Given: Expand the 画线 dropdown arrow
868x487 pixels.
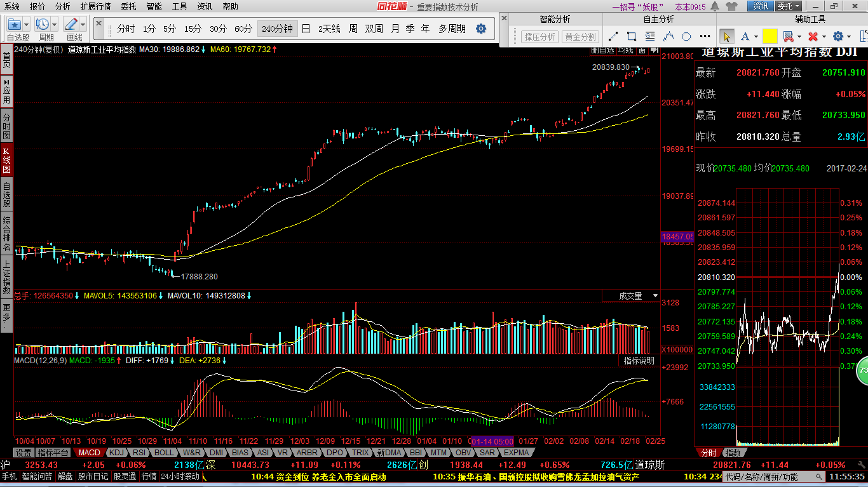Looking at the screenshot, I should 83,25.
